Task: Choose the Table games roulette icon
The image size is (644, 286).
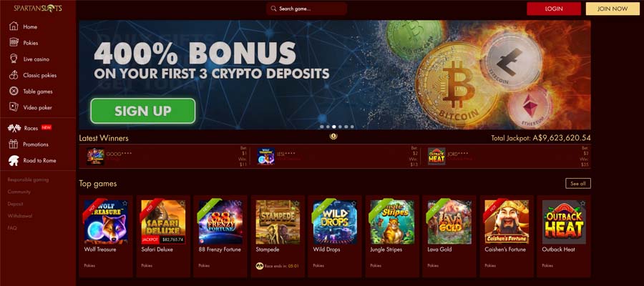Action: (14, 91)
